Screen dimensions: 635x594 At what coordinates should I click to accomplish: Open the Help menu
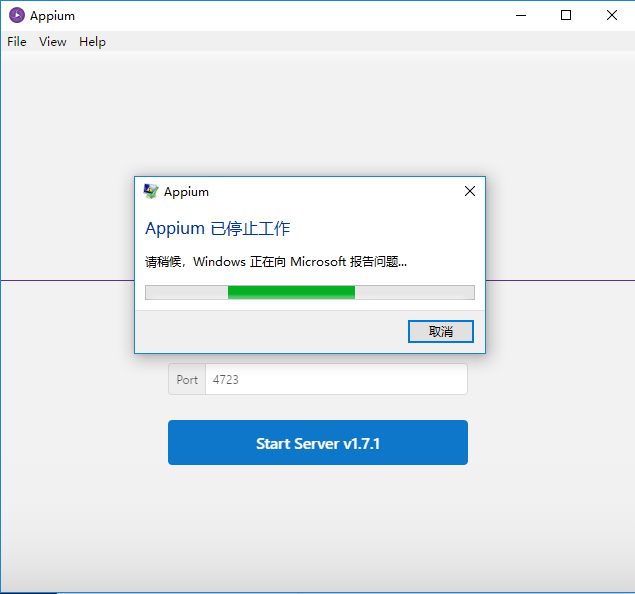(x=92, y=42)
